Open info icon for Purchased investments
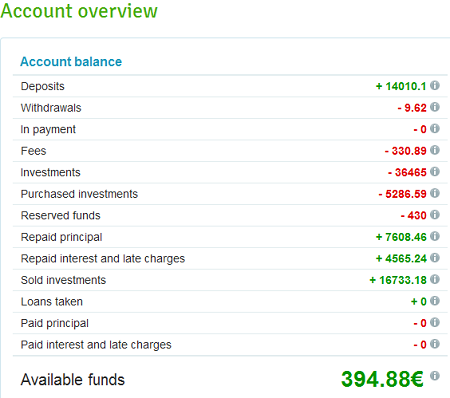Image resolution: width=450 pixels, height=398 pixels. point(435,193)
